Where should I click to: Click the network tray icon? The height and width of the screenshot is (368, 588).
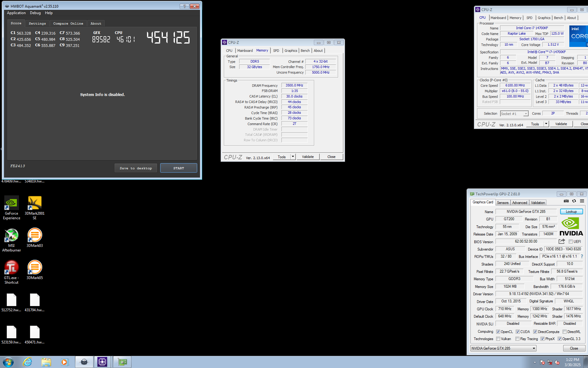(x=550, y=362)
